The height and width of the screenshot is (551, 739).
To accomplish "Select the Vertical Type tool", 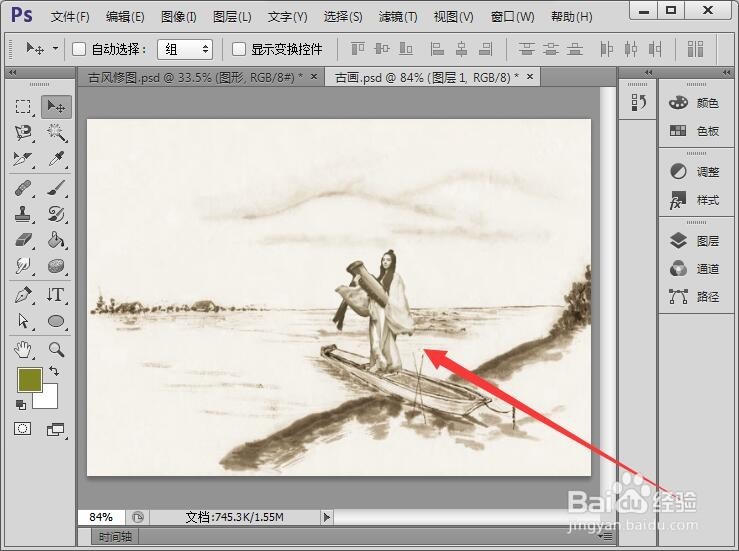I will pos(56,296).
